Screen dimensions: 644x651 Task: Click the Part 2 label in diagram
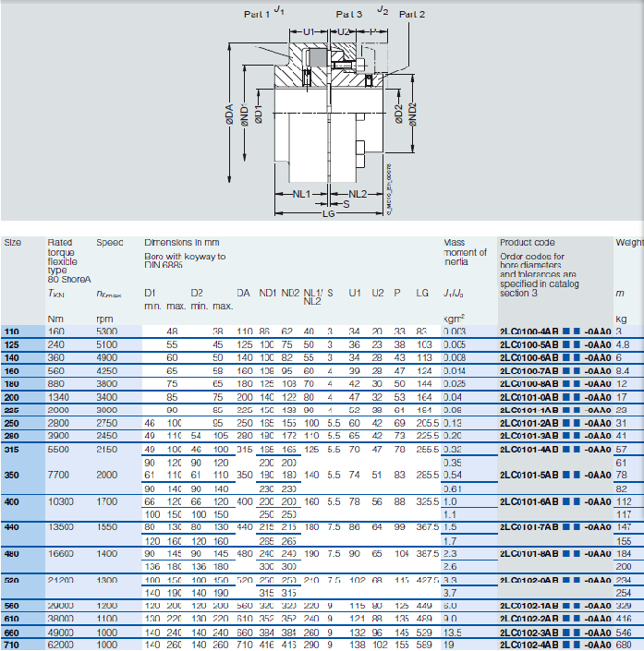point(411,15)
